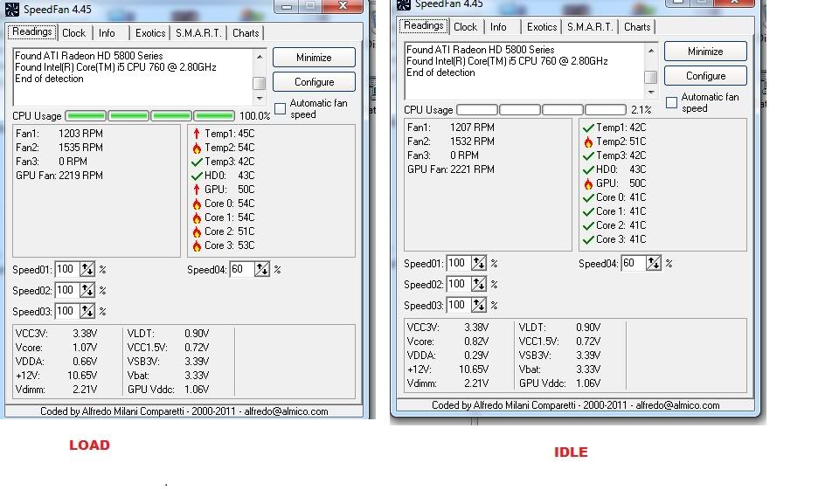Click the SpeedFan title bar icon in LOAD window
This screenshot has width=839, height=504.
pyautogui.click(x=11, y=9)
